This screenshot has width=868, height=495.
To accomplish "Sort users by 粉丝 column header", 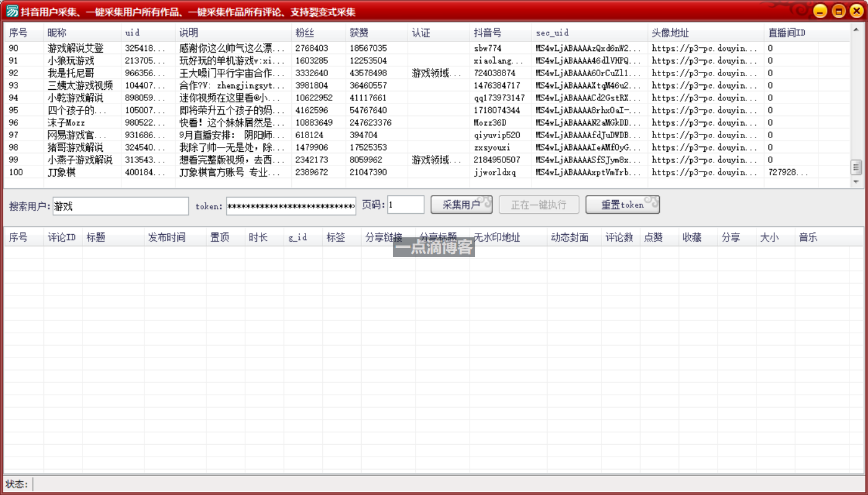I will pyautogui.click(x=318, y=33).
